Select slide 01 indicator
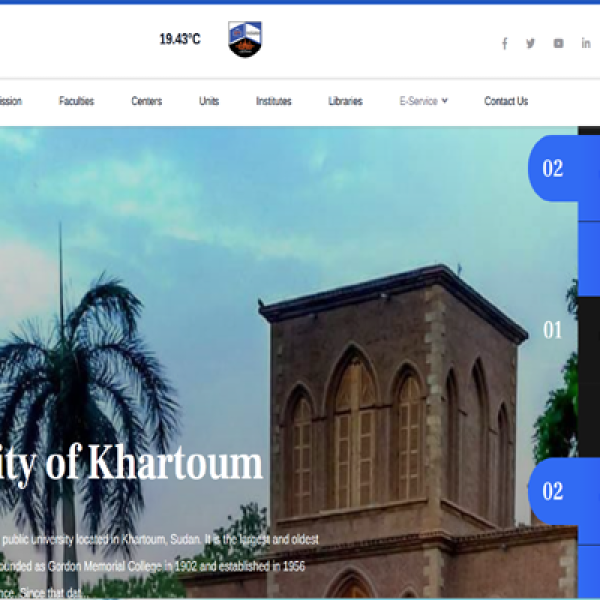Viewport: 600px width, 600px height. 552,330
